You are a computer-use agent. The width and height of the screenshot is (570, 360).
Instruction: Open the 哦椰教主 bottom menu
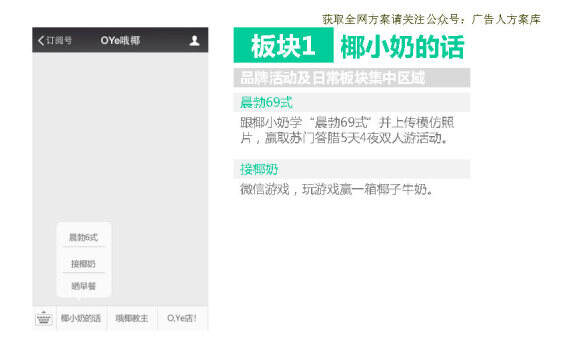132,318
